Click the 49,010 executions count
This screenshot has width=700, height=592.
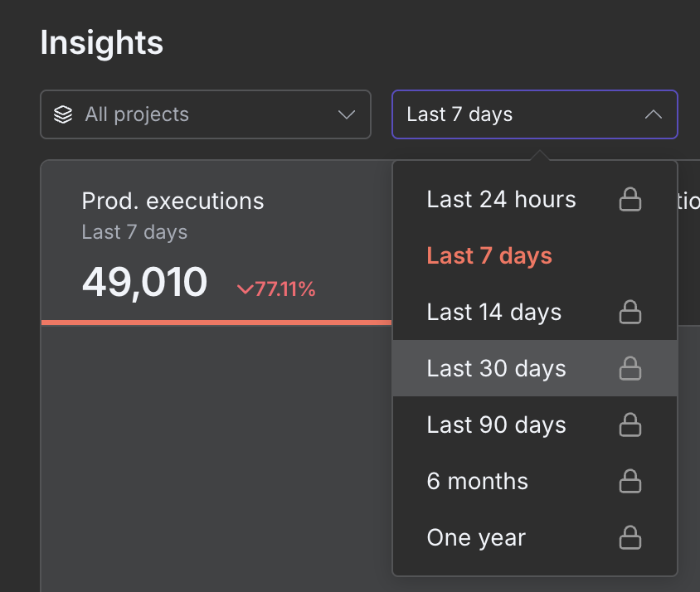(x=144, y=283)
